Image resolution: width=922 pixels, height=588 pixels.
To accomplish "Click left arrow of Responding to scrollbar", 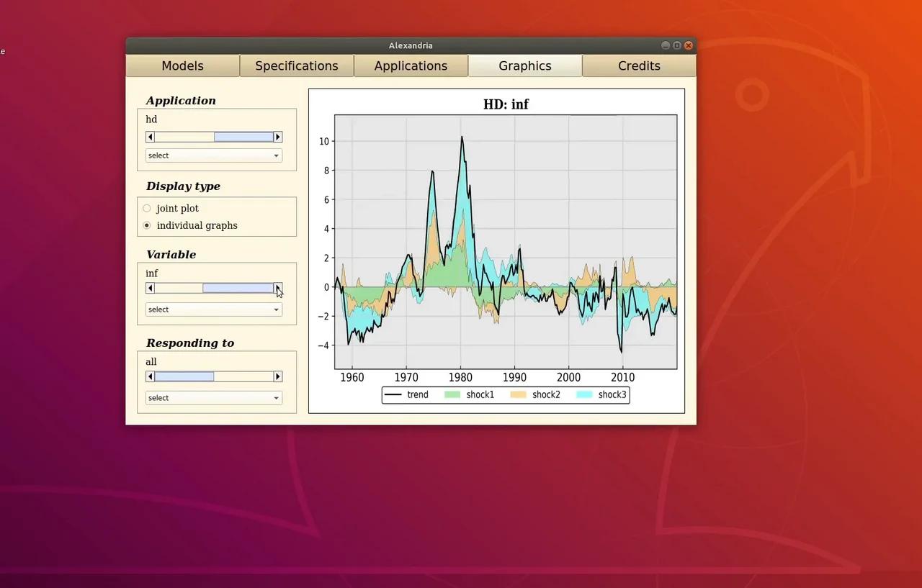I will pos(150,376).
